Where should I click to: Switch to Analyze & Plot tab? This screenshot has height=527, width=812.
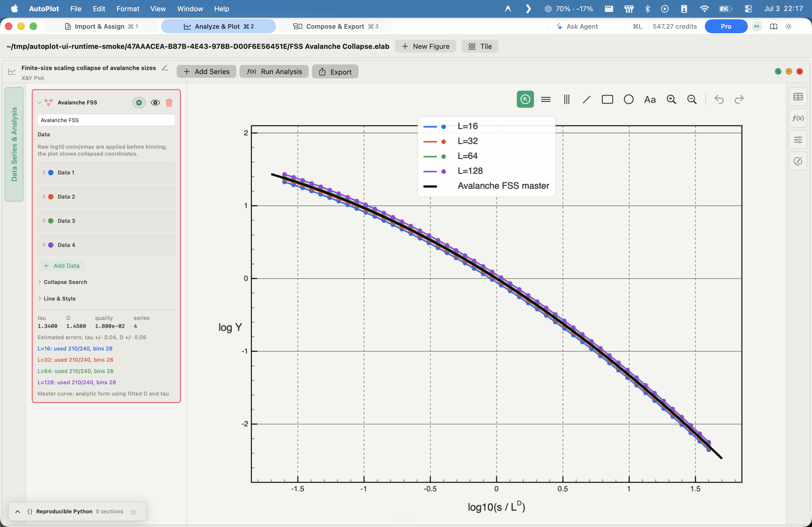pyautogui.click(x=218, y=26)
